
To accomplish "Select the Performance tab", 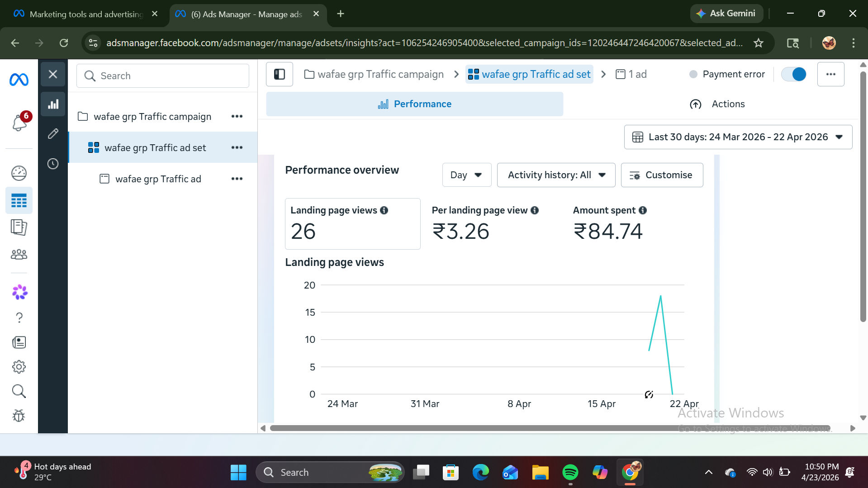I will (415, 104).
